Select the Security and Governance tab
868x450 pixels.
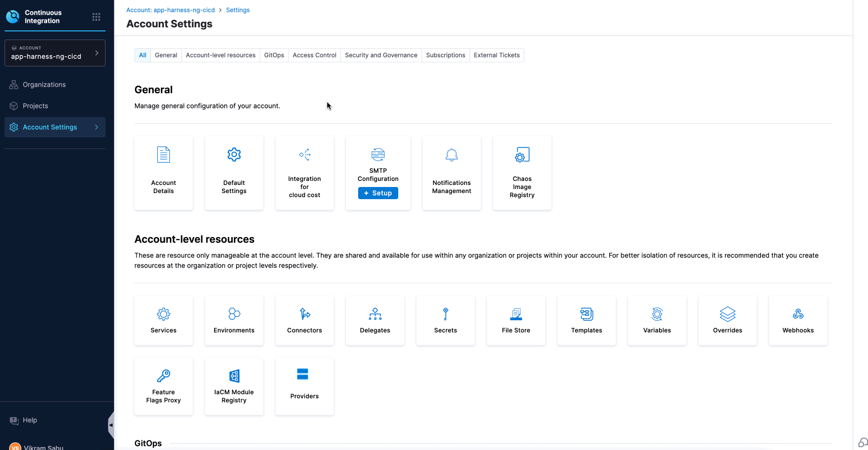[381, 55]
